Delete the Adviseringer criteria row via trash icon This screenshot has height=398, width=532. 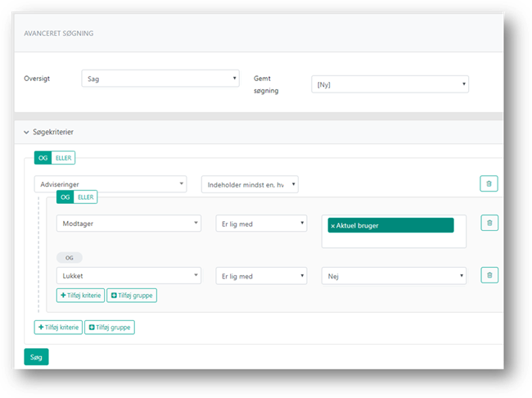[489, 184]
